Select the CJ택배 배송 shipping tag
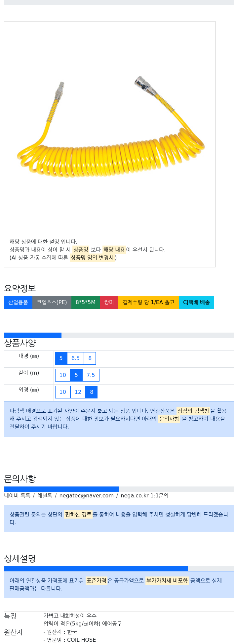Viewport: 238px width, 644px height. pyautogui.click(x=196, y=302)
